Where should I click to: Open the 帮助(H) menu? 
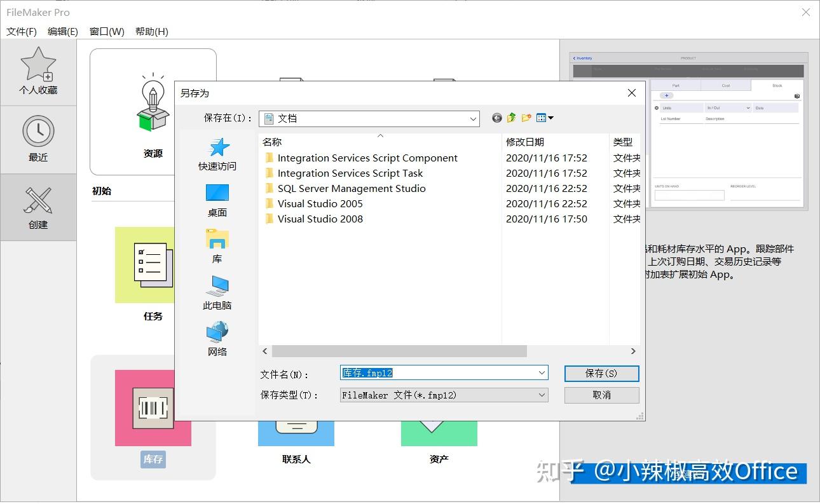151,31
